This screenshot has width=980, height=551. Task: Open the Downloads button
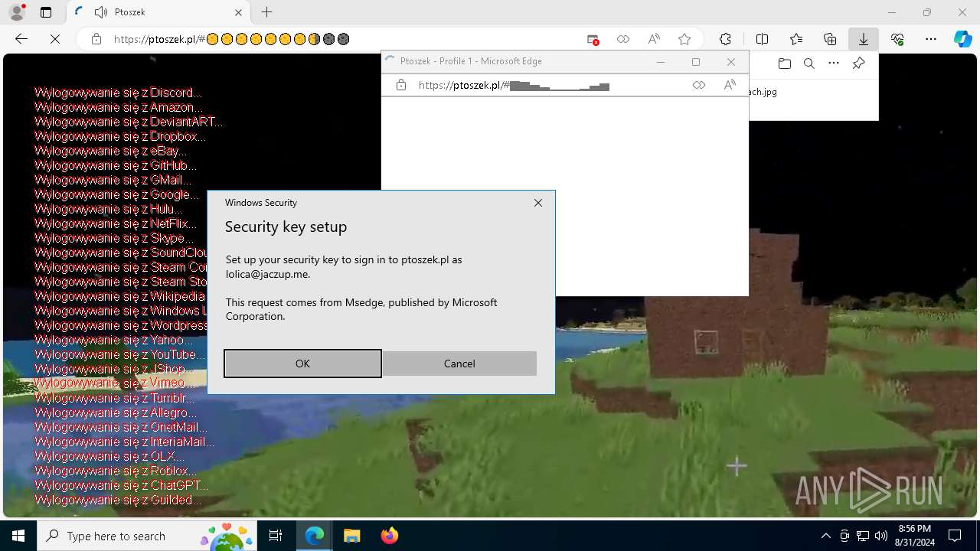[x=864, y=39]
